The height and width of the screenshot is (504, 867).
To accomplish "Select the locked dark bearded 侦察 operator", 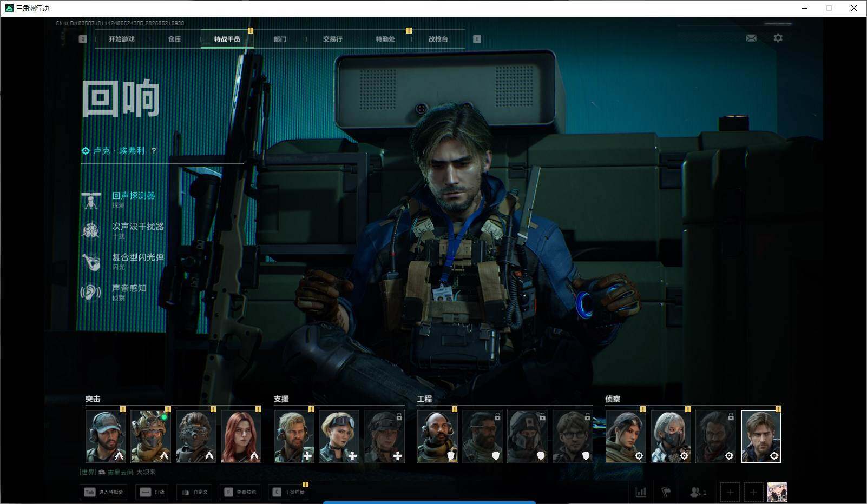I will pyautogui.click(x=715, y=436).
